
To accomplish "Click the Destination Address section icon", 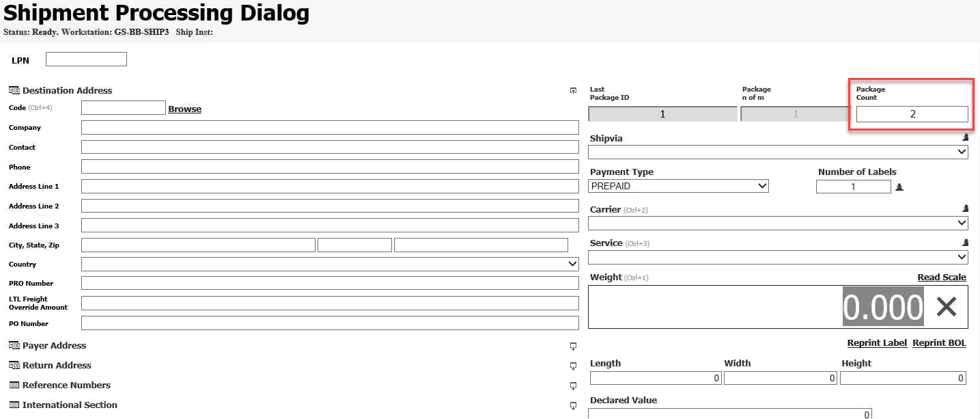I will (13, 90).
